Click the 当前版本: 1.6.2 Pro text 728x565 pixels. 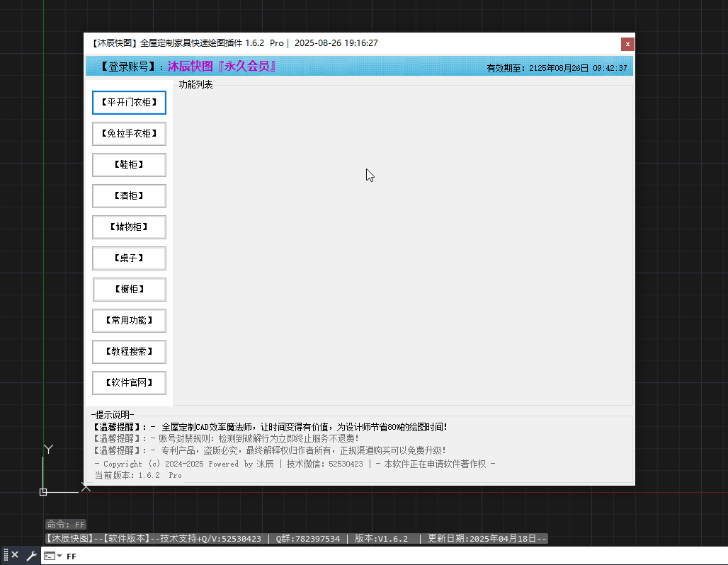pyautogui.click(x=138, y=475)
